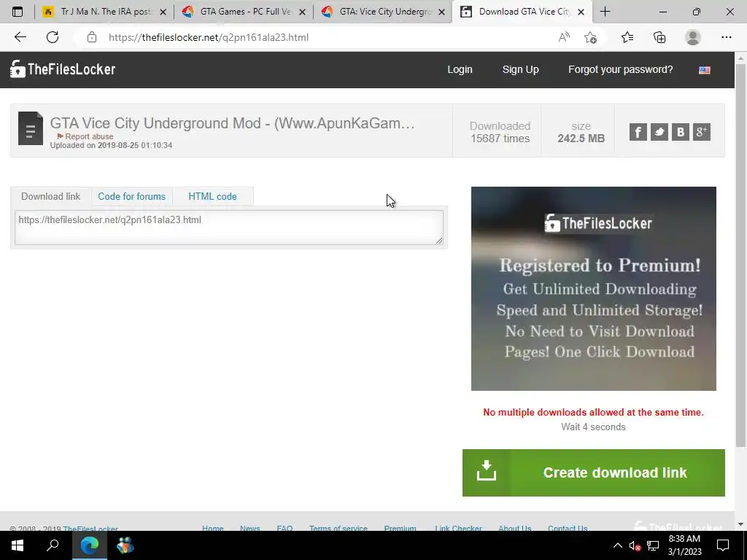Open tab actions menu icon
Screen dimensions: 747x560
(18, 12)
